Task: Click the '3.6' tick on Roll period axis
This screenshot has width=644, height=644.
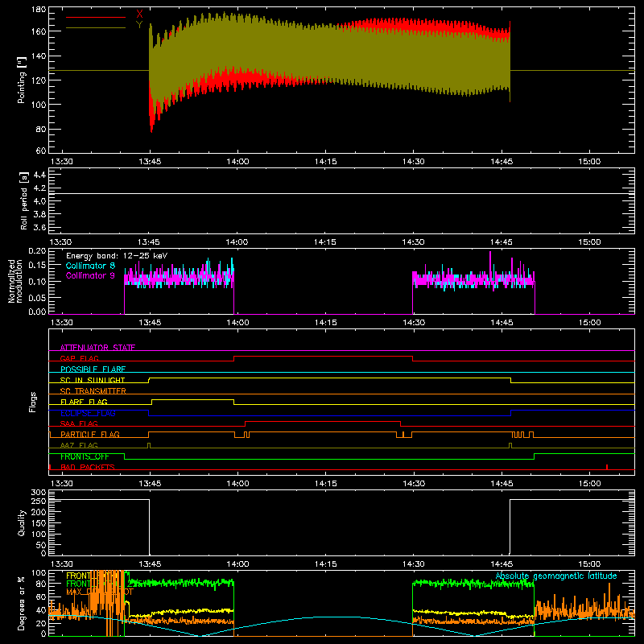Action: (x=39, y=227)
